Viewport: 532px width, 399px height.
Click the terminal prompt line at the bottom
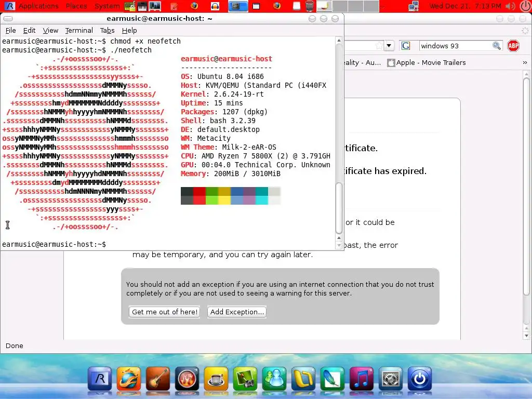[x=54, y=244]
